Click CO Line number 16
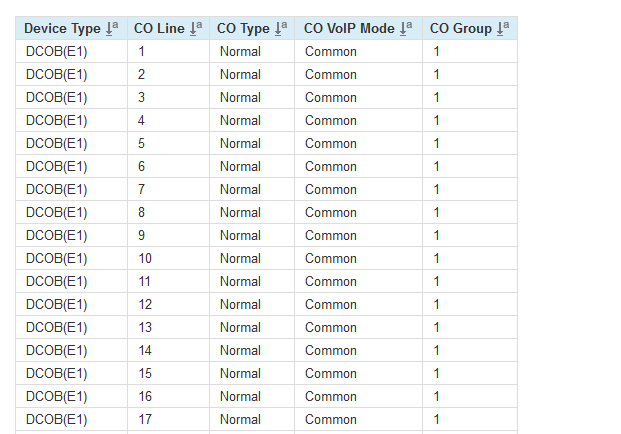This screenshot has height=434, width=621. tap(145, 396)
